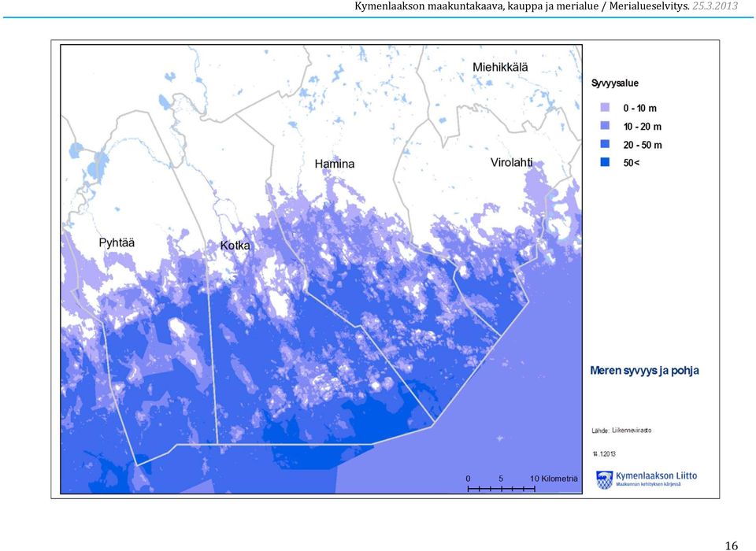Click the 'Meren syvyys ja pohja' title
Image resolution: width=756 pixels, height=551 pixels.
644,371
